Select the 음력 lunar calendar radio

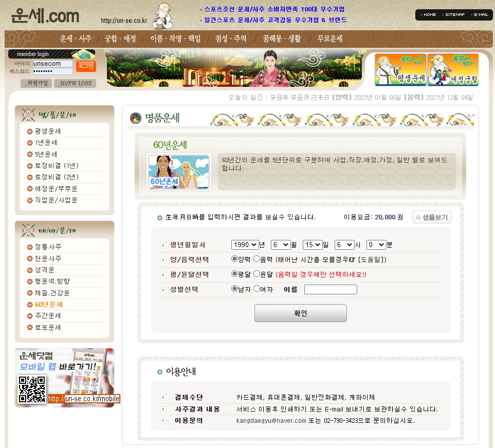(257, 259)
